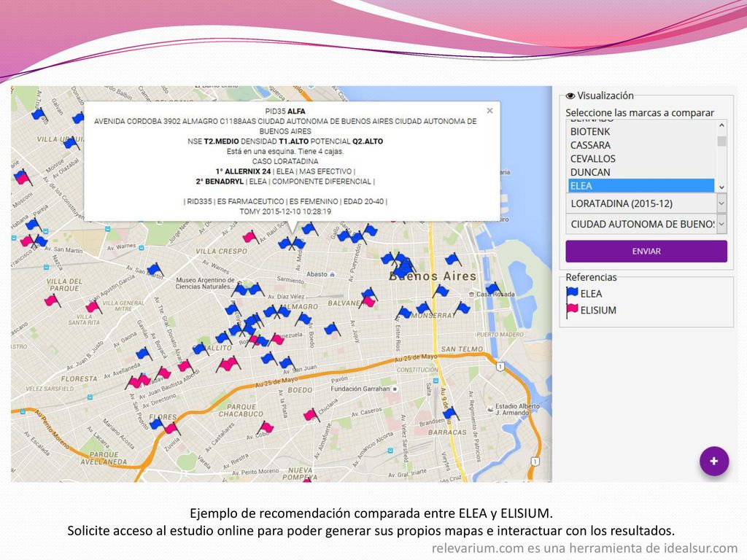Click the Estadio Alberto J. Armando label
747x560 pixels.
(x=517, y=409)
